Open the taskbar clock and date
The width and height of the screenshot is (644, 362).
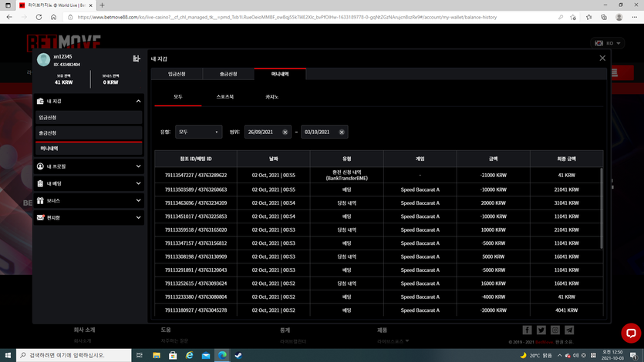pos(612,355)
